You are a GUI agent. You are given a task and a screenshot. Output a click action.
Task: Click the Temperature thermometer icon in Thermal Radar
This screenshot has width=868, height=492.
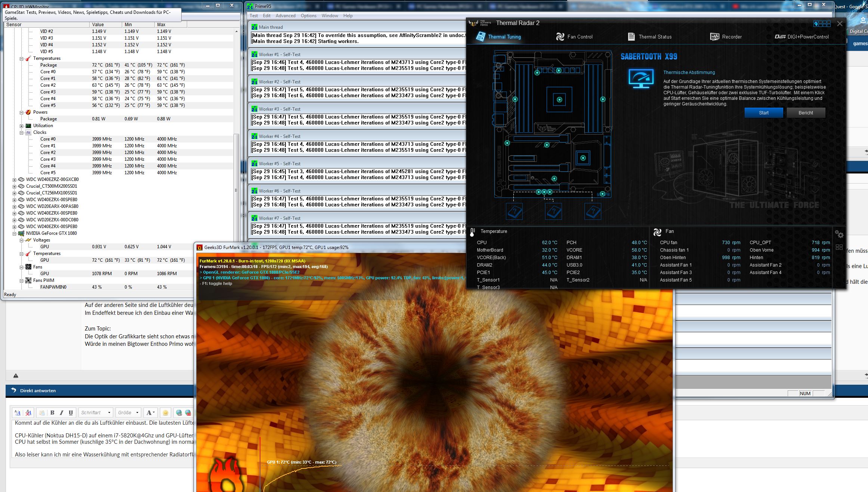[472, 232]
